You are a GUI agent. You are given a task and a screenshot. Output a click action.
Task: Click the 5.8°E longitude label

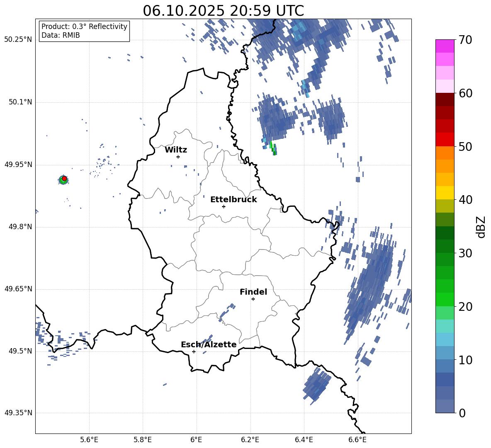pyautogui.click(x=143, y=440)
